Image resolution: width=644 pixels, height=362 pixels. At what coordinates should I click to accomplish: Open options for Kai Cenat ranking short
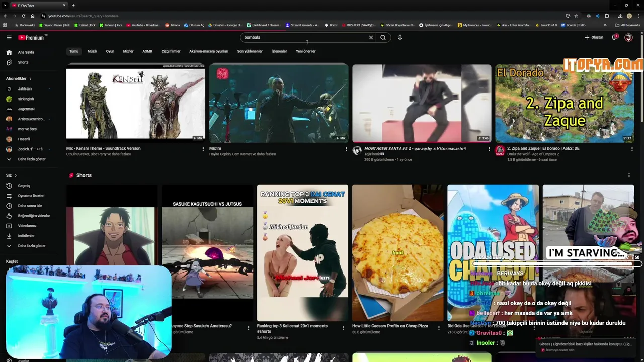[344, 328]
